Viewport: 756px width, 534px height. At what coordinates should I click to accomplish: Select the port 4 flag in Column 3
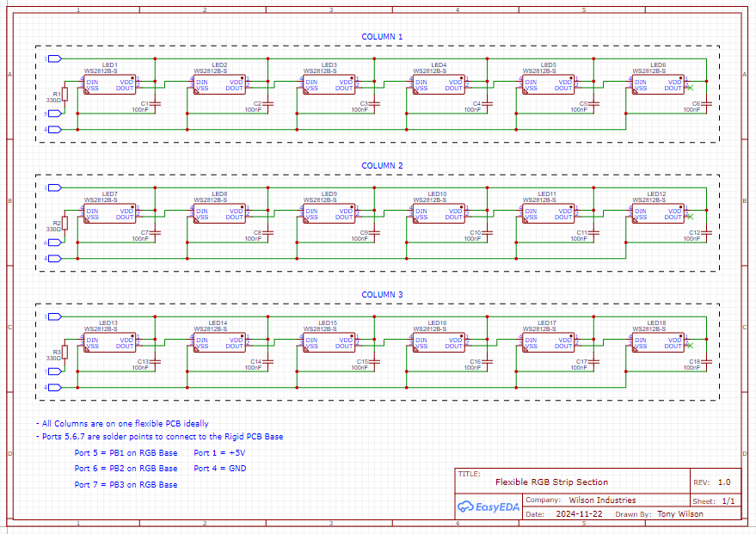pos(54,388)
